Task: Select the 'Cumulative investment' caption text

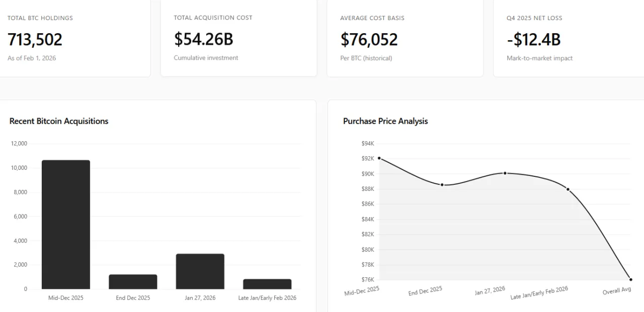Action: click(206, 58)
